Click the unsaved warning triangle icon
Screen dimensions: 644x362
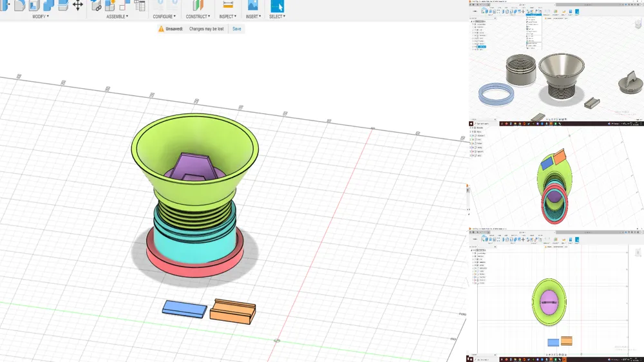pos(161,29)
